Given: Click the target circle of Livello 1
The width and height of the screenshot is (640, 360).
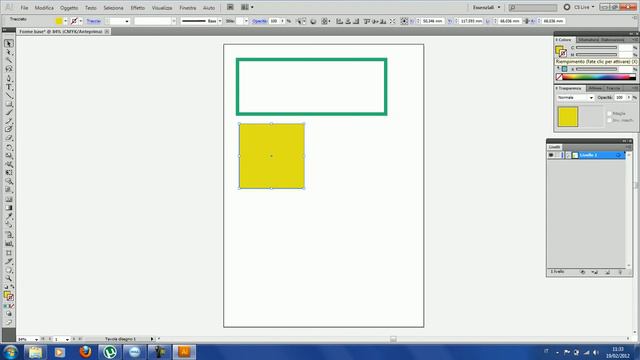Looking at the screenshot, I should (x=618, y=155).
